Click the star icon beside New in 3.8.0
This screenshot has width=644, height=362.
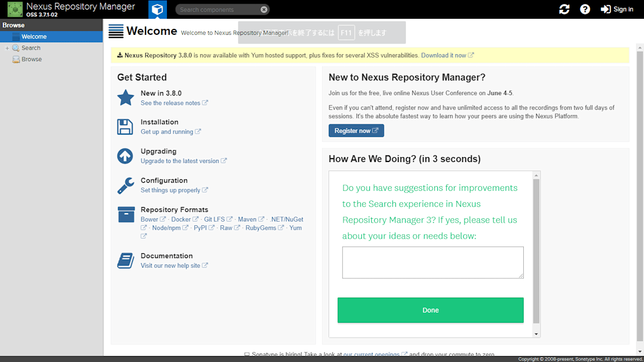point(125,98)
